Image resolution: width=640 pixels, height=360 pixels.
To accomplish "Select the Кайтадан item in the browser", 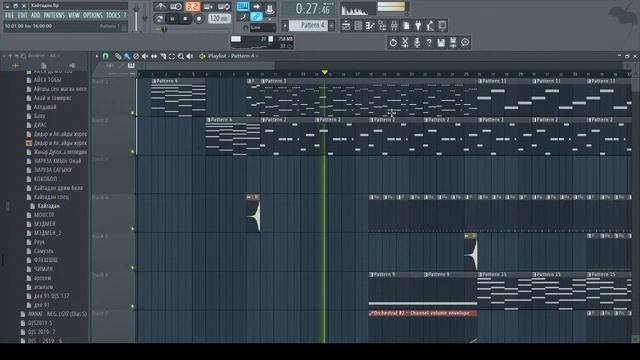I will pos(49,206).
